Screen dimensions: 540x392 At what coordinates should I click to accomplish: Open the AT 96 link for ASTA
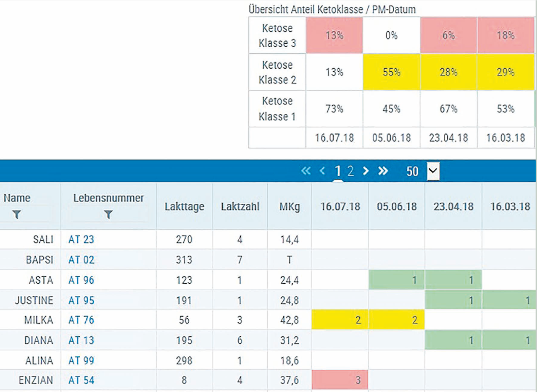click(x=81, y=280)
